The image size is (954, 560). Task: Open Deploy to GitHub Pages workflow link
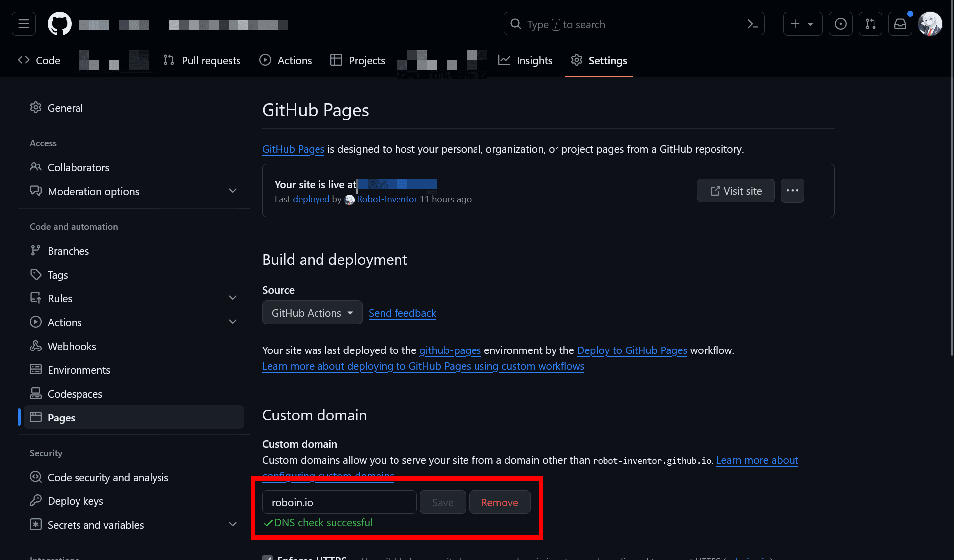[x=632, y=350]
